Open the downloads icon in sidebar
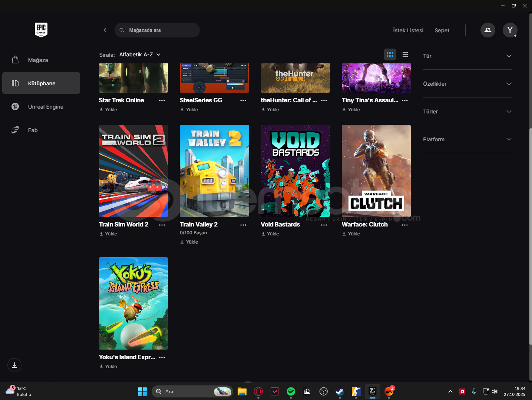 click(x=14, y=365)
